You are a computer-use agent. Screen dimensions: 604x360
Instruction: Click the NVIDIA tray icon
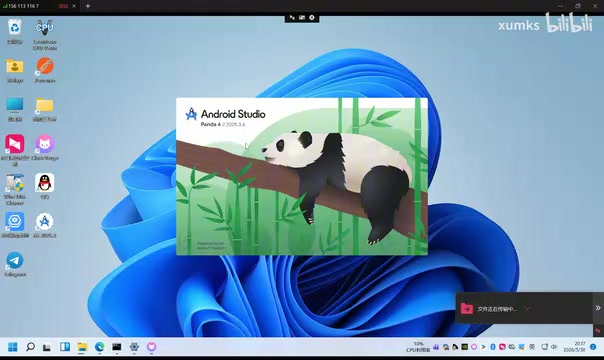point(465,347)
